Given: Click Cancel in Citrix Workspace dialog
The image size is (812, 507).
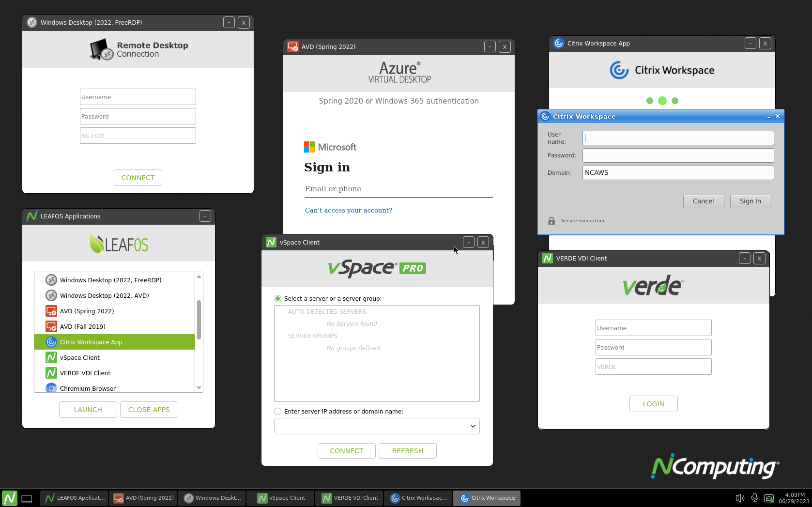Looking at the screenshot, I should tap(704, 201).
